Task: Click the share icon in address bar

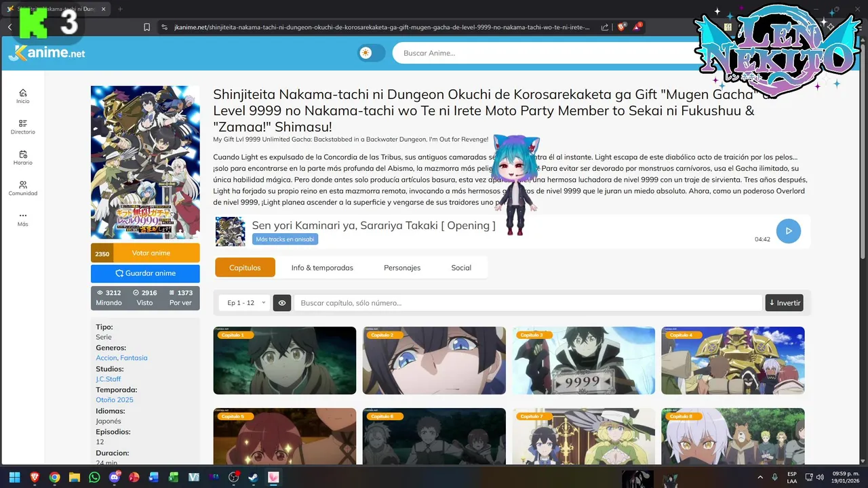Action: pos(605,27)
